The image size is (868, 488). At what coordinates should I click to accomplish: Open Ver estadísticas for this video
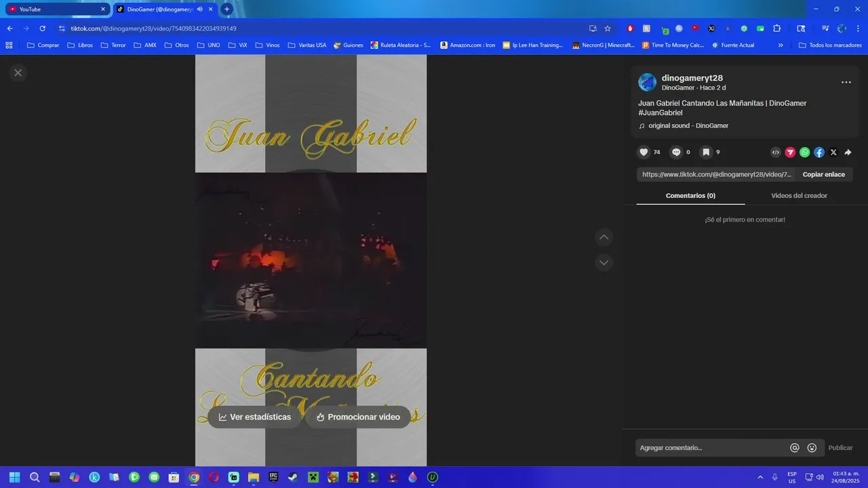(255, 417)
